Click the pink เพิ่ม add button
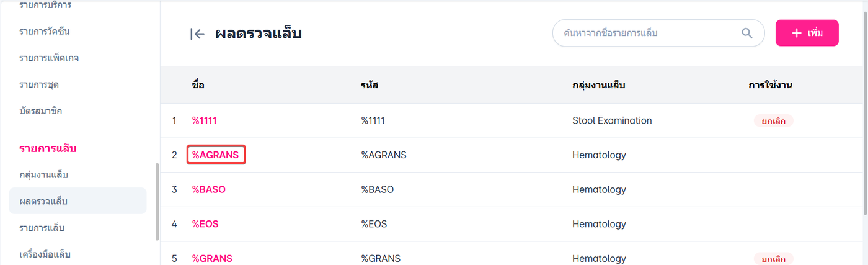 807,33
